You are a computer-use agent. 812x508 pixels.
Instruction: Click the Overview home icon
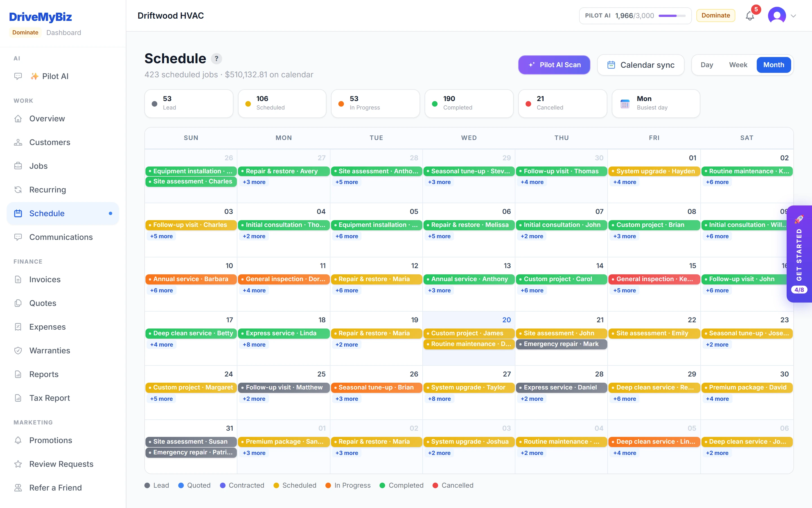click(18, 119)
